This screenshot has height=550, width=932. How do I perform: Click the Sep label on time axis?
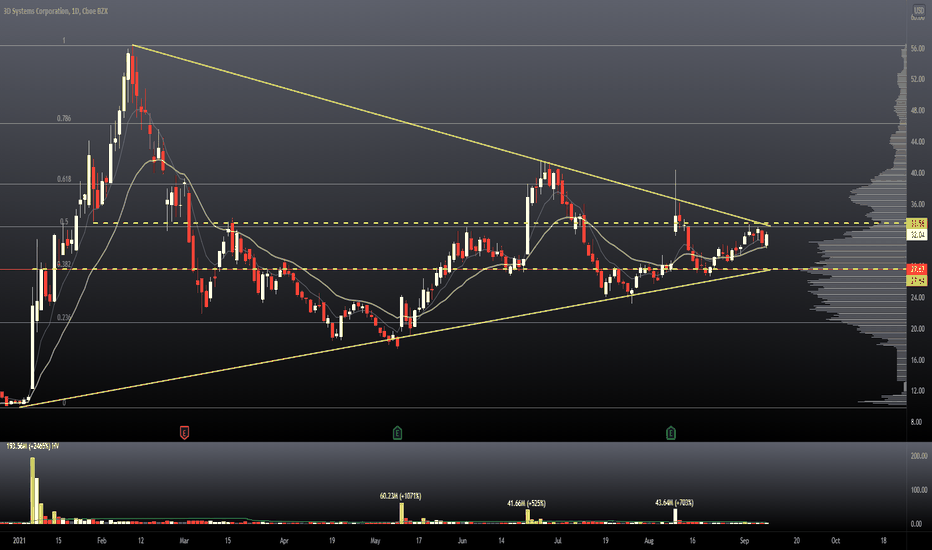(x=744, y=540)
